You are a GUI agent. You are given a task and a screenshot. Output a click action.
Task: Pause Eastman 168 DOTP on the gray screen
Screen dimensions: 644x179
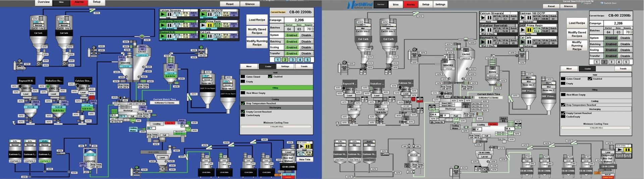[529, 18]
